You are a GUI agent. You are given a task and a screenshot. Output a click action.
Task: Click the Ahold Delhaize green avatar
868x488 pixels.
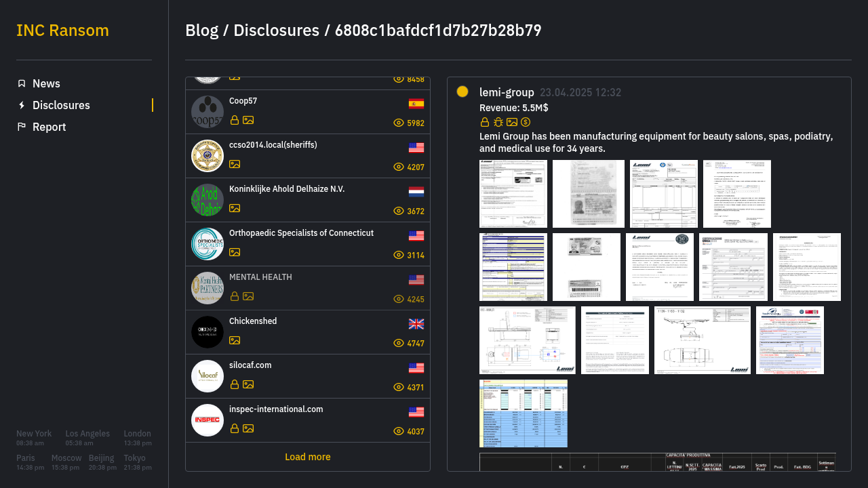[208, 200]
